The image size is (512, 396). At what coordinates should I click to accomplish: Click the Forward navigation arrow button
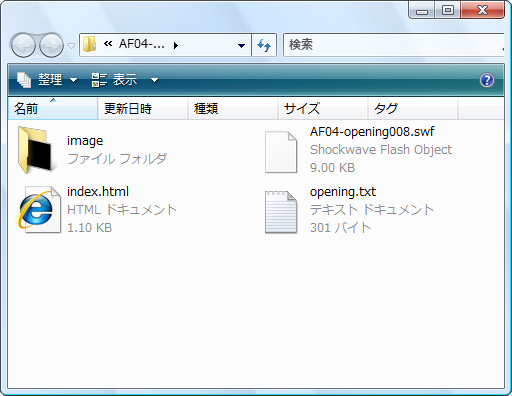coord(52,45)
